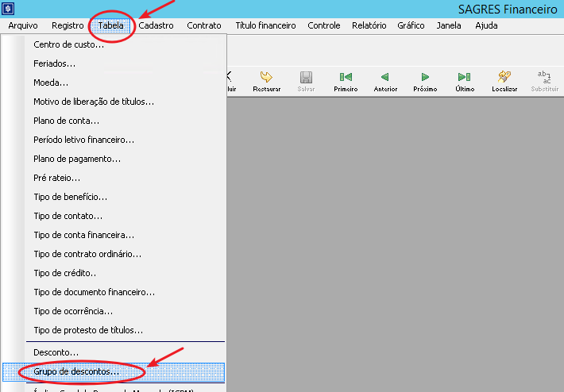Click the Anterior navigation arrow

(x=384, y=78)
